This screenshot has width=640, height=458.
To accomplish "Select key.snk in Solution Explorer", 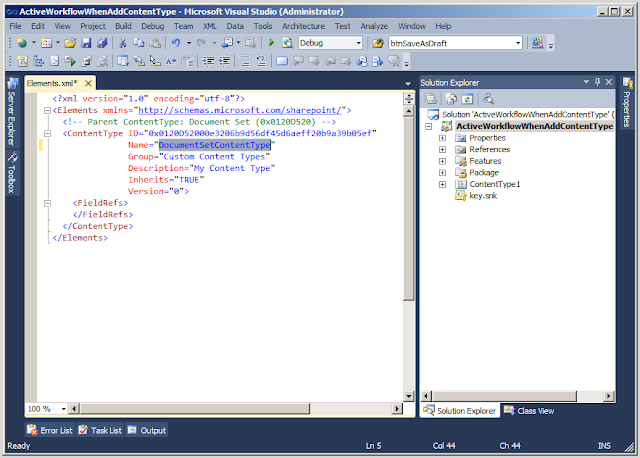I will 483,196.
